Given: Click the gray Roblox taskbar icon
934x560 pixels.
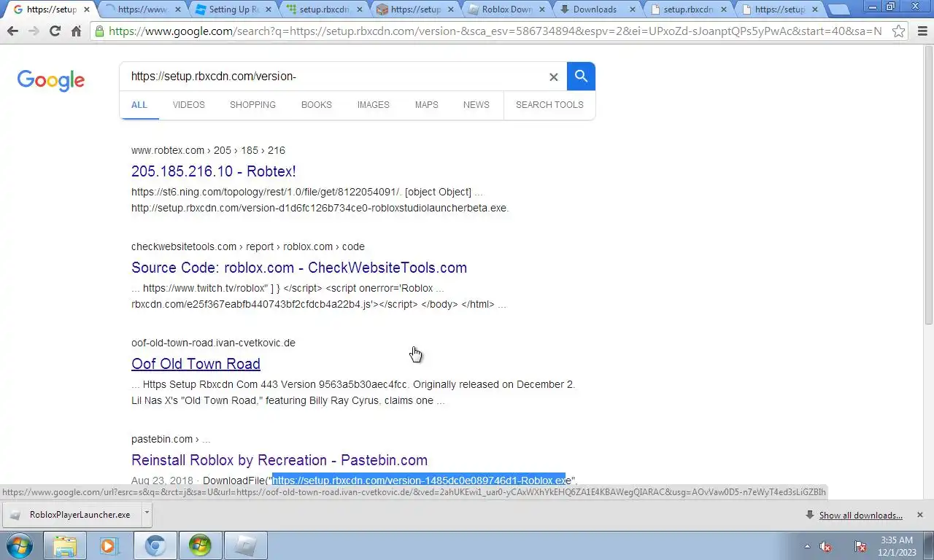Looking at the screenshot, I should [245, 545].
